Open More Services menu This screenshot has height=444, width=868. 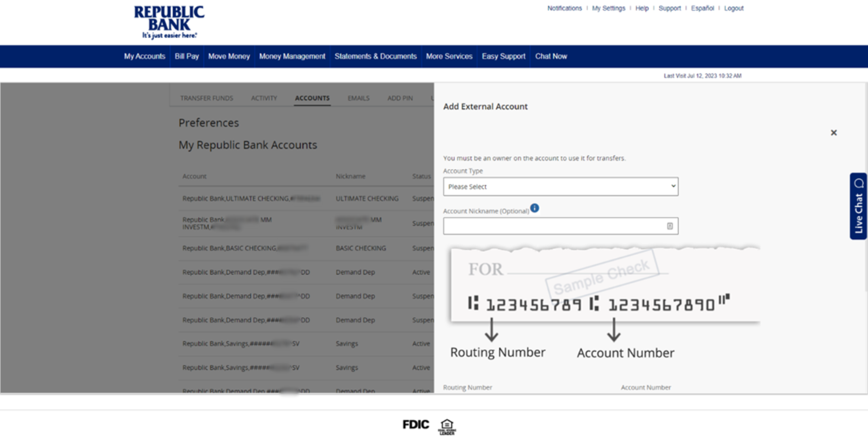pyautogui.click(x=449, y=57)
